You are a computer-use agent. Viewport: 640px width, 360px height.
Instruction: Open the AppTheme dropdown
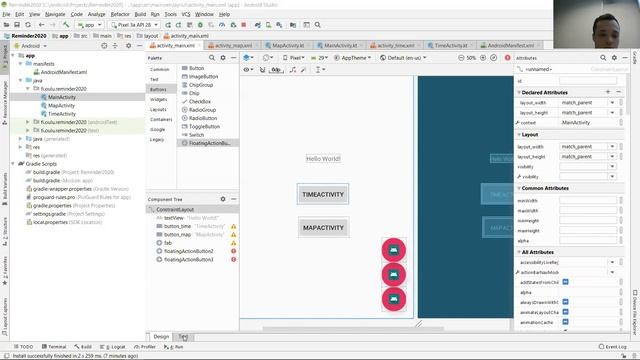(353, 58)
